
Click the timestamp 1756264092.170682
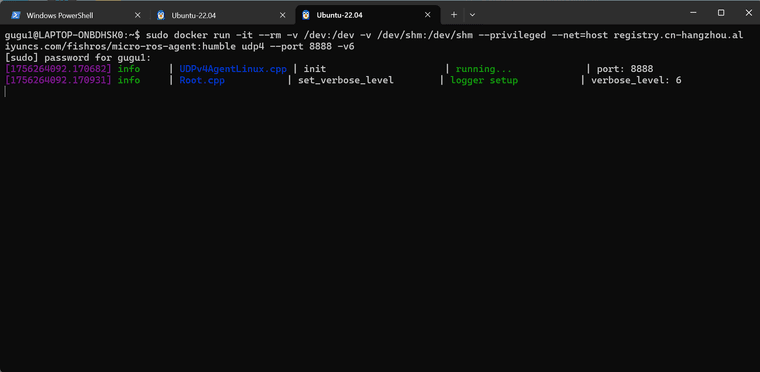[x=58, y=69]
